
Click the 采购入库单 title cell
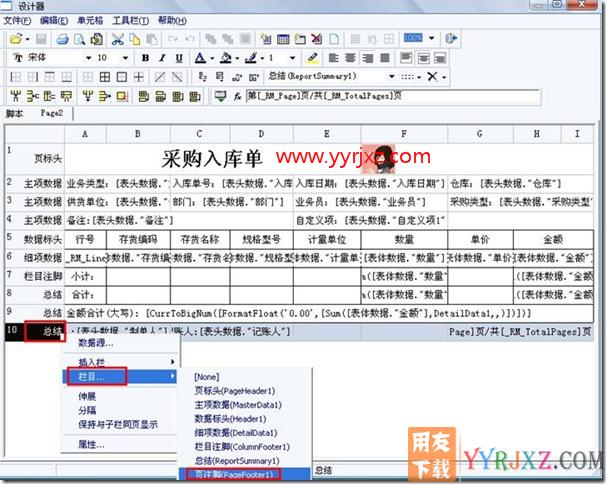pos(213,156)
